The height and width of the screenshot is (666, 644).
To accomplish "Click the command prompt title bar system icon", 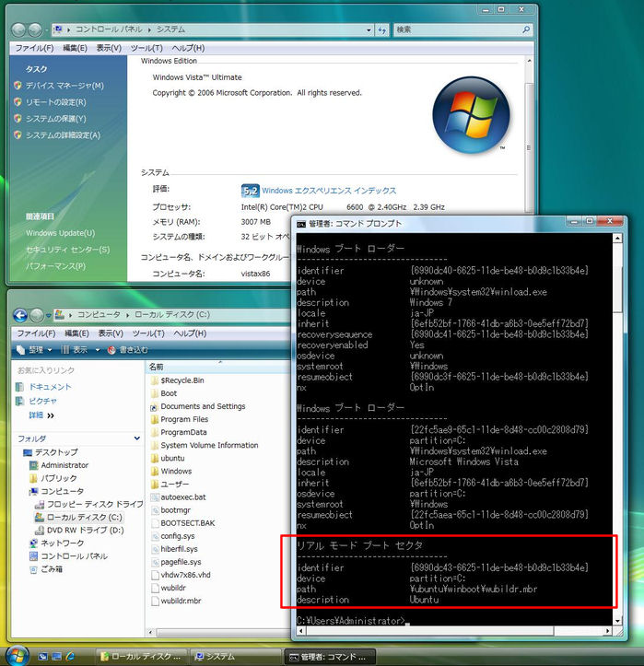I will pos(300,224).
